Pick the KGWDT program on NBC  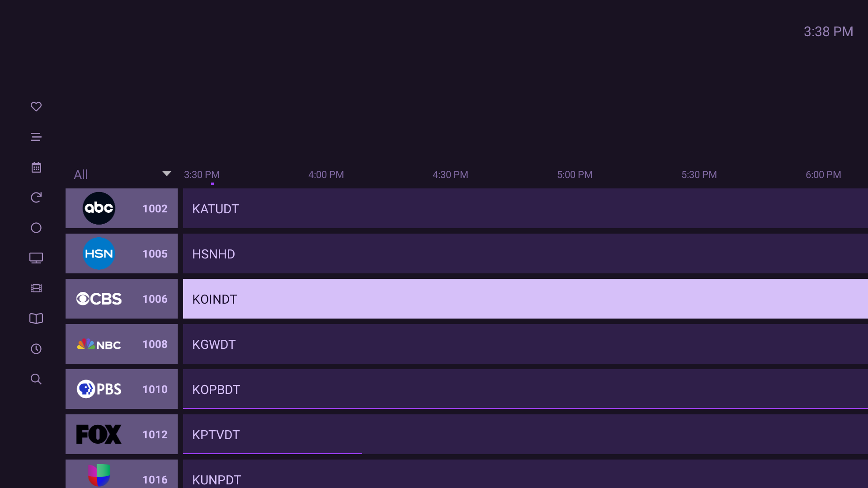pos(524,344)
